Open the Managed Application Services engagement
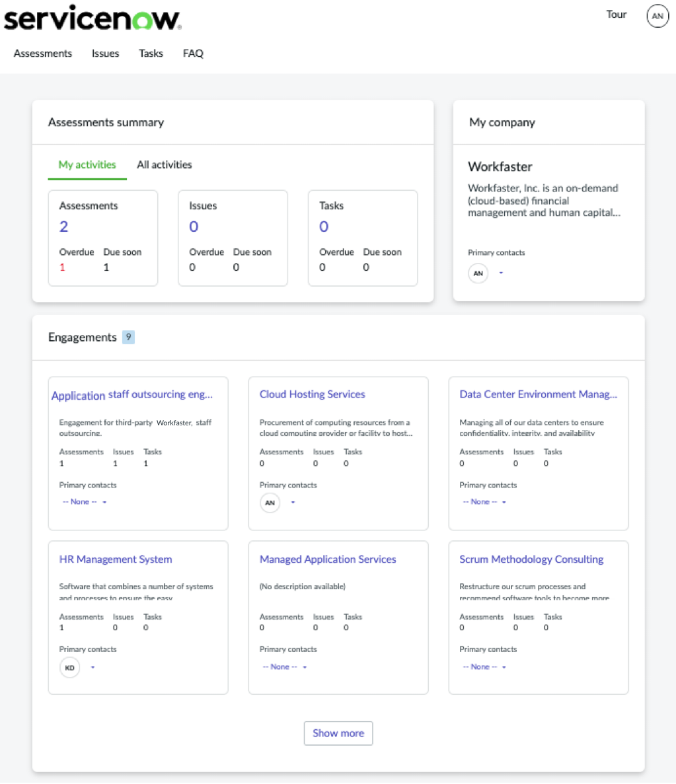Image resolution: width=676 pixels, height=784 pixels. pyautogui.click(x=328, y=559)
